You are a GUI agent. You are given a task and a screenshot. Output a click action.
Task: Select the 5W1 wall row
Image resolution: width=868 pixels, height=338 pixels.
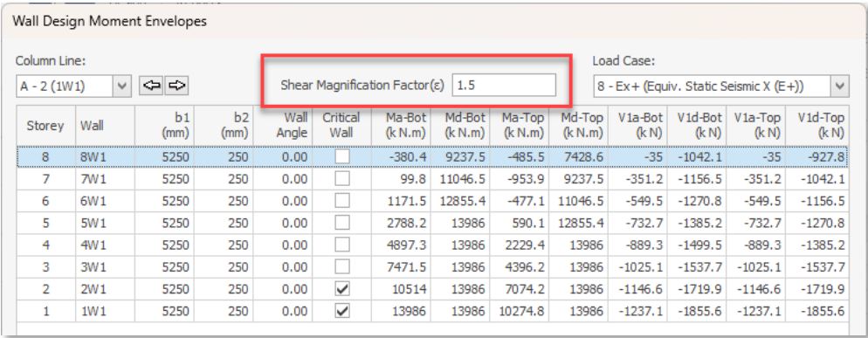point(433,223)
